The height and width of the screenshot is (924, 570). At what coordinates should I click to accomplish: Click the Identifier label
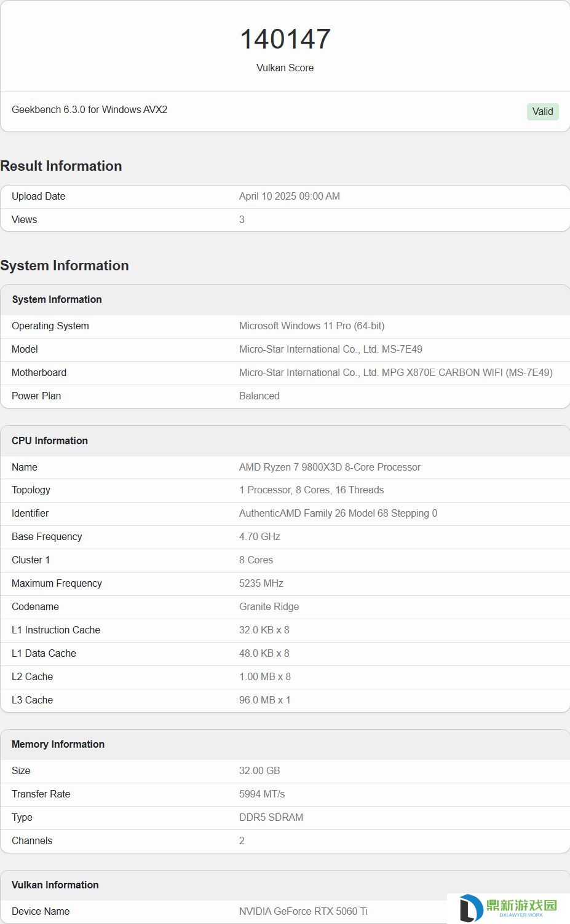[30, 513]
